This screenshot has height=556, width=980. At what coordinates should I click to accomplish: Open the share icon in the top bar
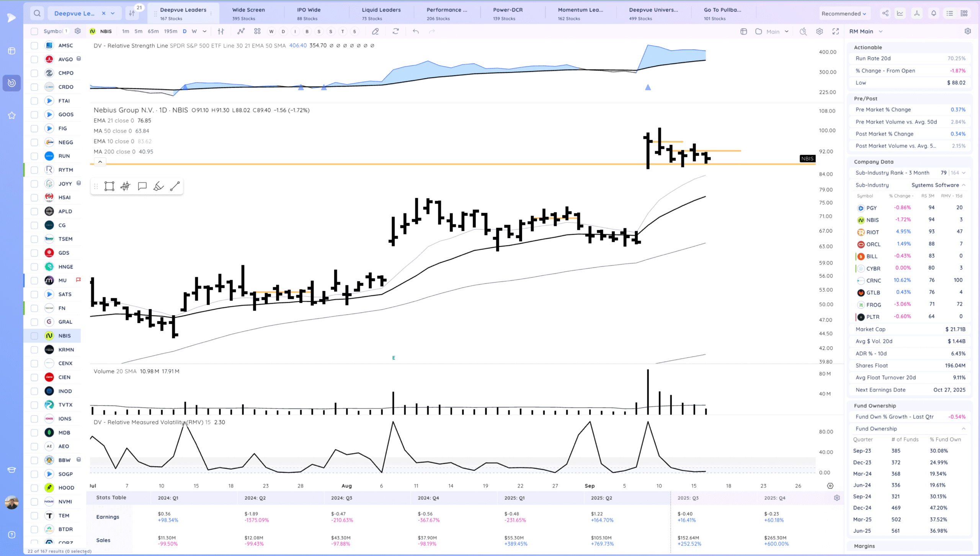point(885,13)
